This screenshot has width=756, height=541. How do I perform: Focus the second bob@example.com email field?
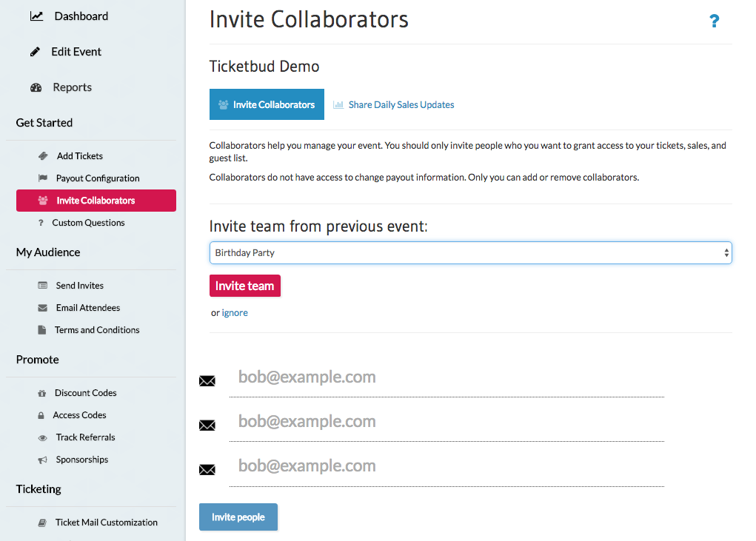point(446,422)
